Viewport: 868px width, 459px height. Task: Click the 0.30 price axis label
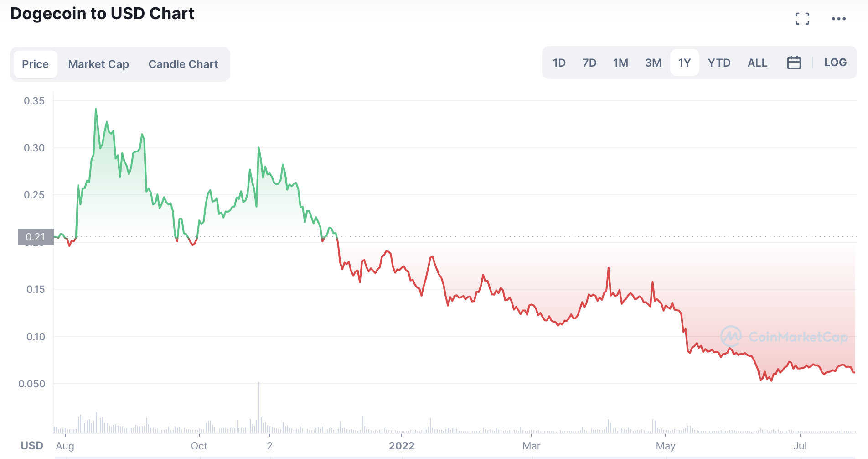34,148
